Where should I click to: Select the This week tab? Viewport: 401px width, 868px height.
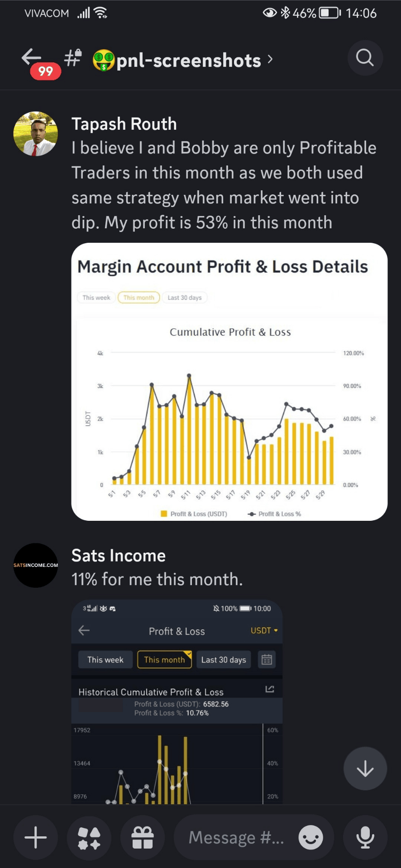coord(105,660)
